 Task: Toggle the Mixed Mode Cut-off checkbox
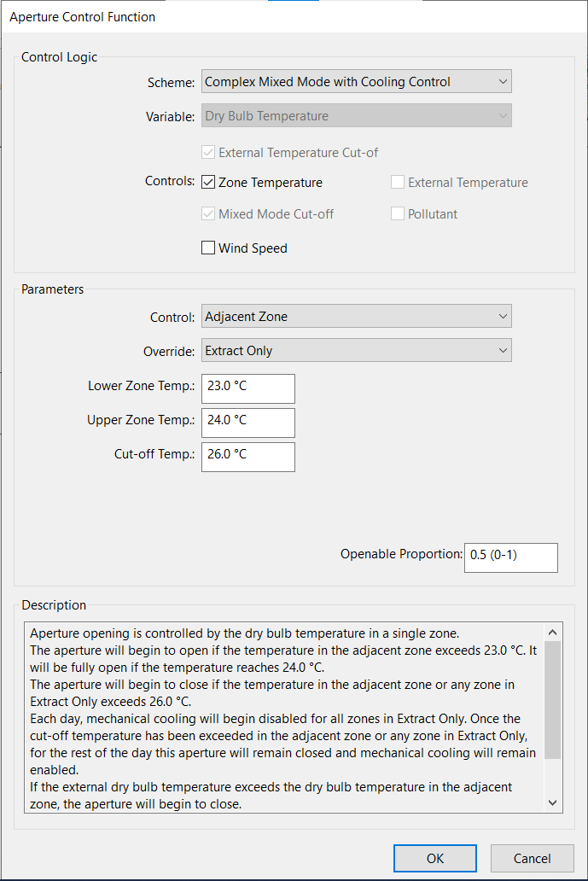(208, 213)
